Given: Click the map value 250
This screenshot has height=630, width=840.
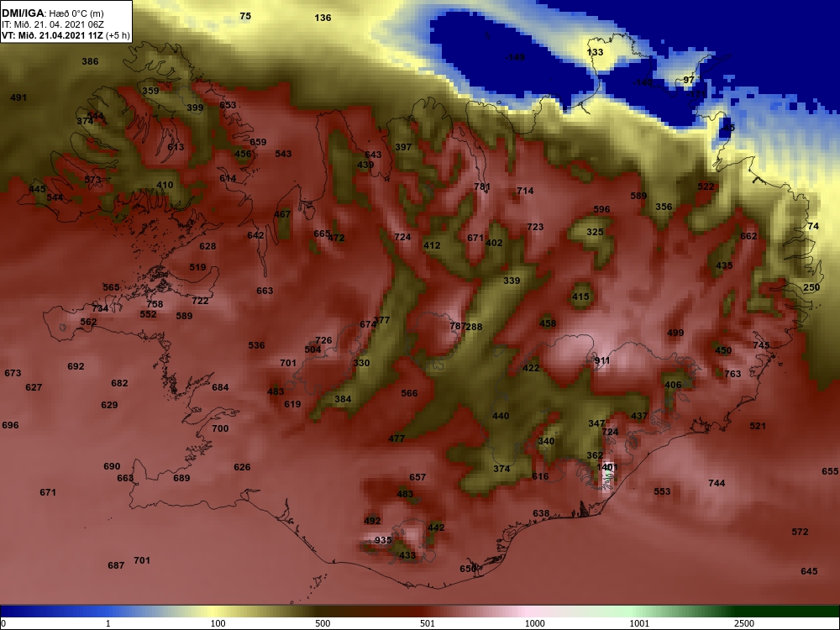Looking at the screenshot, I should click(x=811, y=287).
